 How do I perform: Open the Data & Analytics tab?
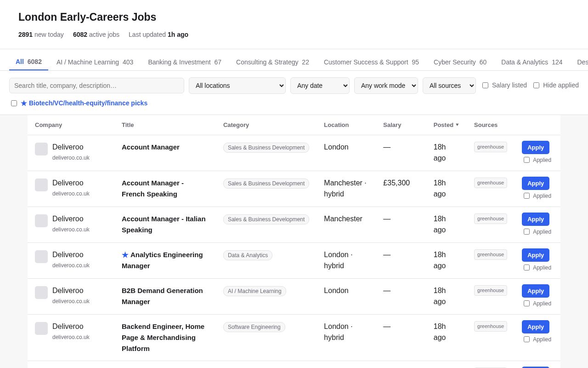point(531,62)
